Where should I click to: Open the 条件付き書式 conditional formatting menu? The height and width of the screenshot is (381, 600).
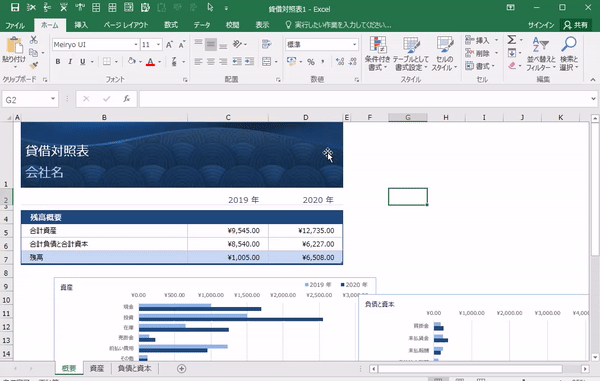[377, 54]
